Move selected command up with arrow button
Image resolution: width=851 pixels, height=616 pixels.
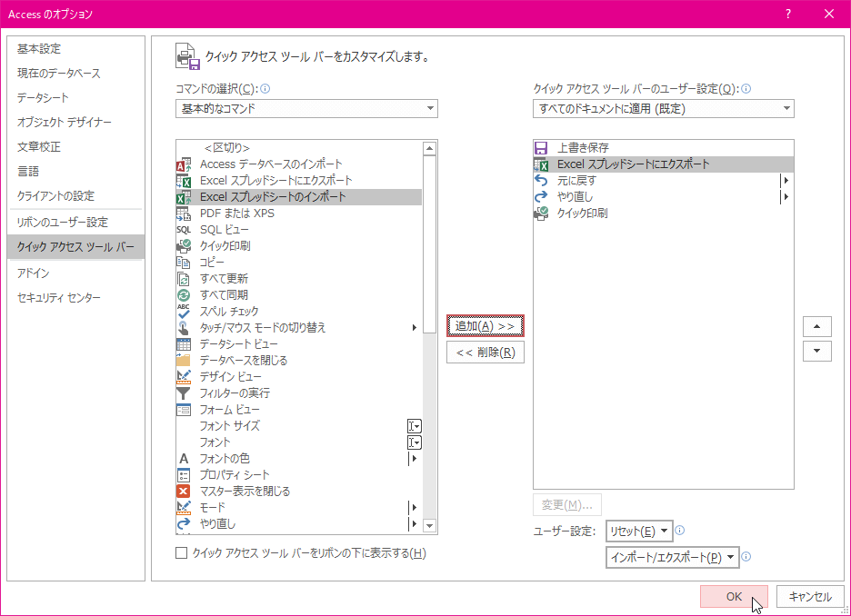point(816,326)
